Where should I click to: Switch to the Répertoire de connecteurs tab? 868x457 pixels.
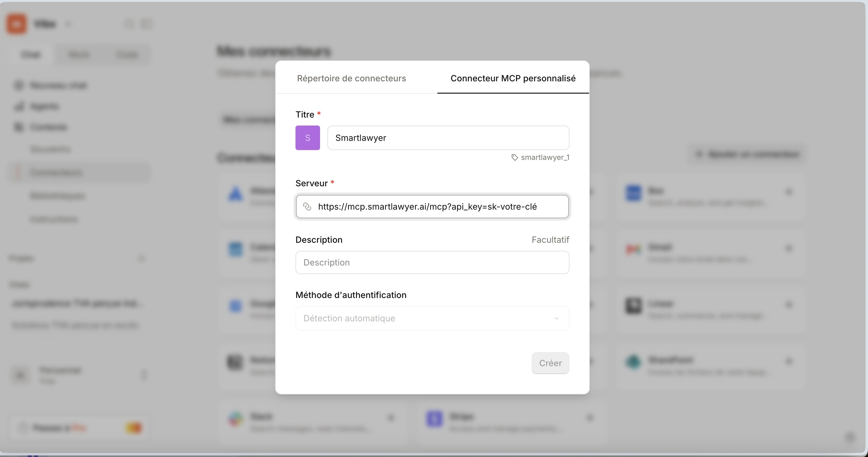[x=351, y=78]
